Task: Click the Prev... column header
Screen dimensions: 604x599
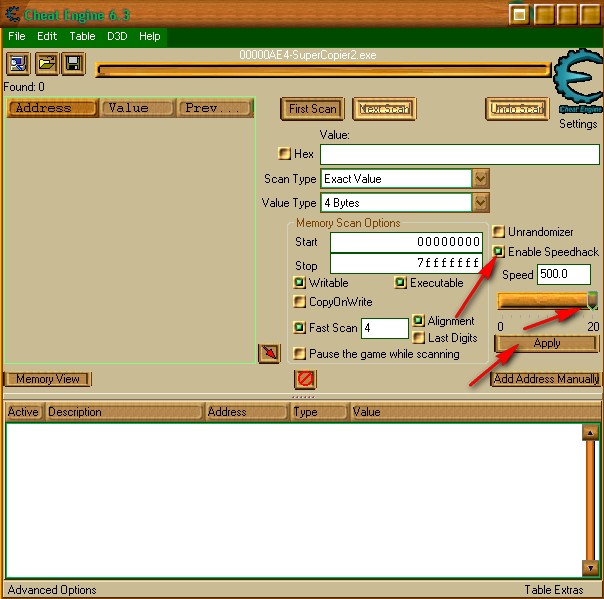Action: click(215, 108)
